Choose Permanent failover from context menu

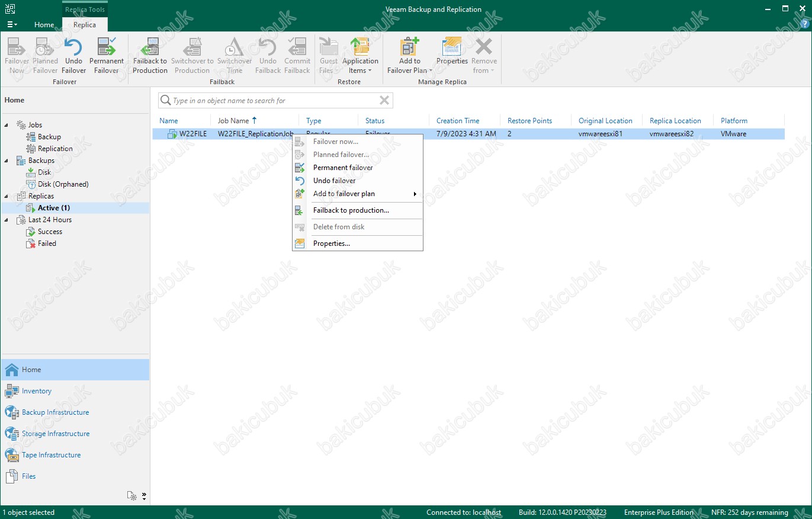click(x=358, y=168)
